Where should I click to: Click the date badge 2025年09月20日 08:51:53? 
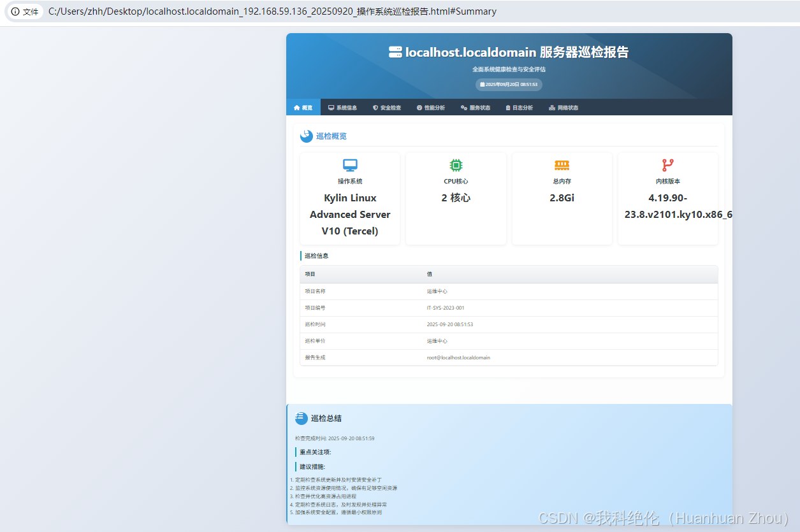pyautogui.click(x=509, y=84)
